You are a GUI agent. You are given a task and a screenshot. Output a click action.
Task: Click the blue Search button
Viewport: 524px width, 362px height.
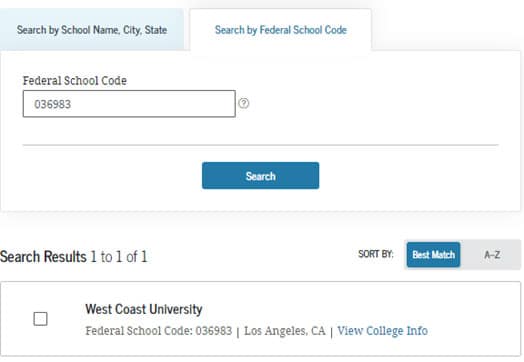tap(260, 175)
